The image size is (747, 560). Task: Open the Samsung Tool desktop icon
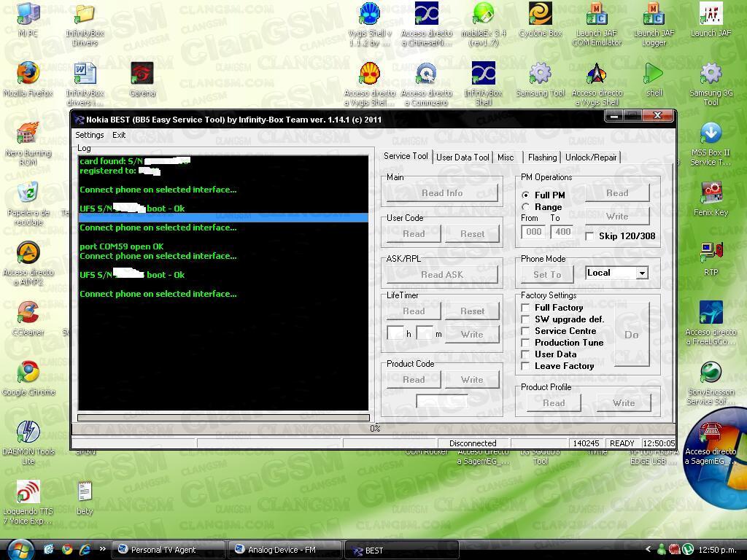541,79
